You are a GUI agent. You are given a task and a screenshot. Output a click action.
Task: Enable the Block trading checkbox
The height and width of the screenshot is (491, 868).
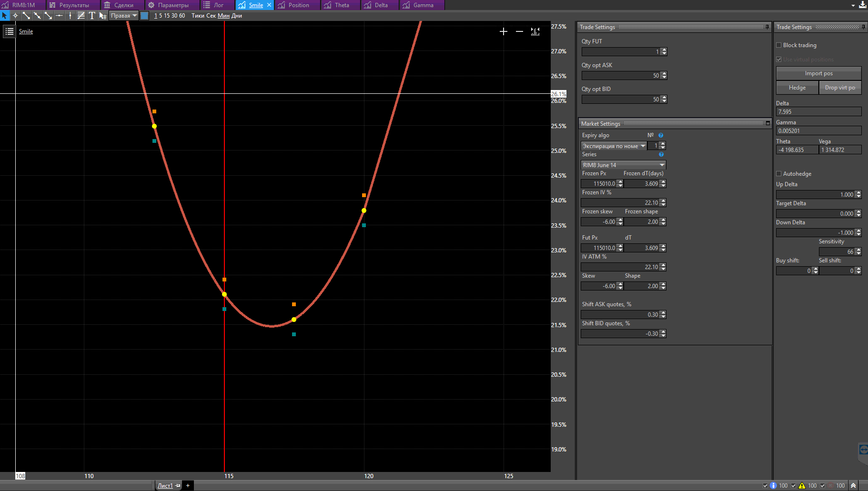pyautogui.click(x=779, y=45)
